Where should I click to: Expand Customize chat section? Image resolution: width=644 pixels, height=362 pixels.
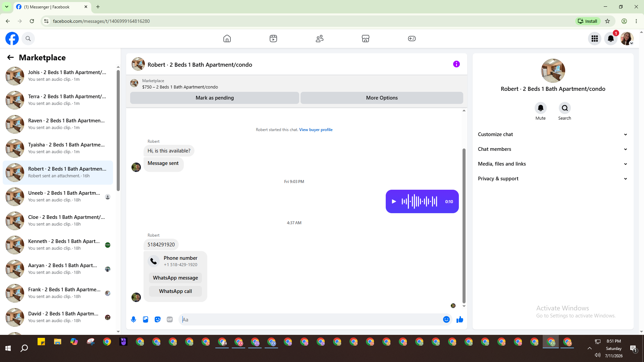553,134
